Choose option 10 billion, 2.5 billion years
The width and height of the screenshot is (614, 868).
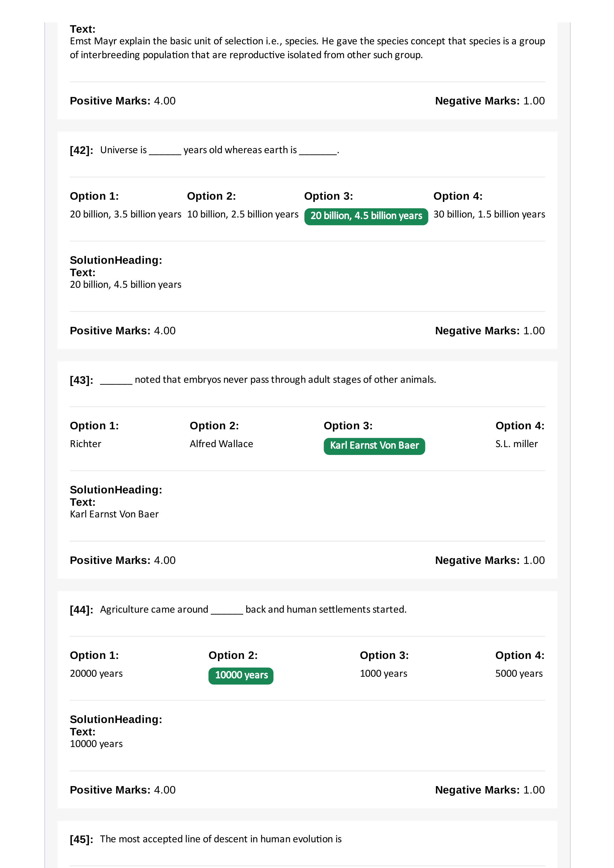pos(242,214)
